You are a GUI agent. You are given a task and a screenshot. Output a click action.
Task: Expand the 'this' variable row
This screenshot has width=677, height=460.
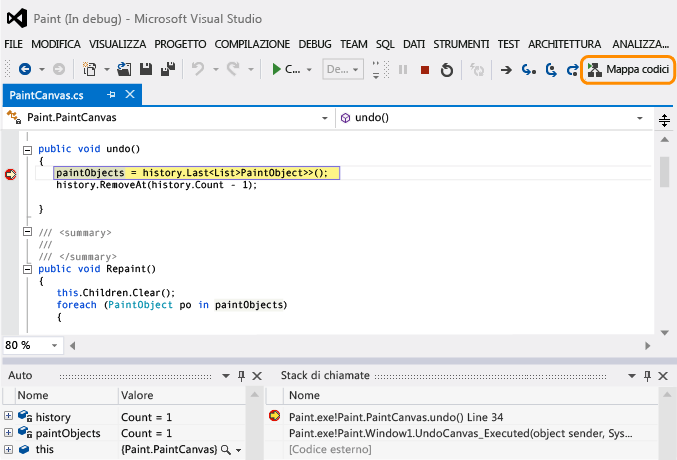pos(8,449)
